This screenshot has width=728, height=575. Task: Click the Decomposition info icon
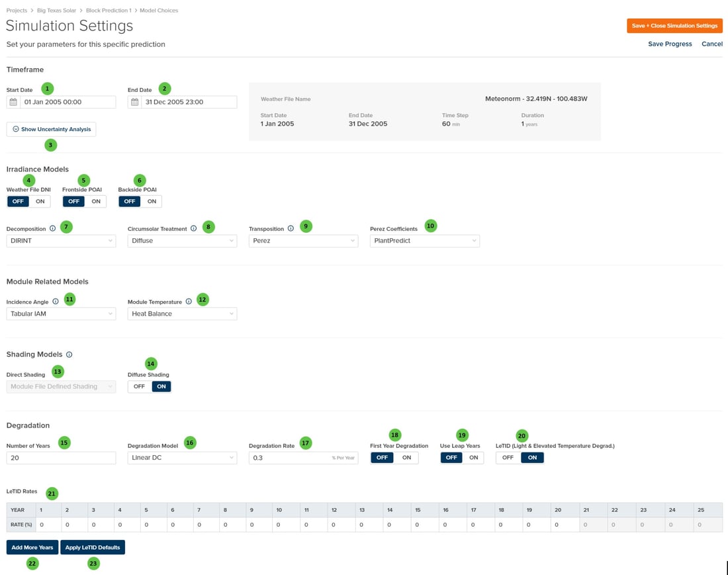coord(52,228)
